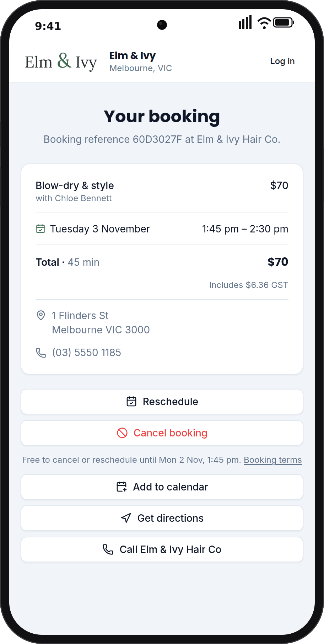Open the Booking terms link
Image resolution: width=324 pixels, height=644 pixels.
[x=273, y=460]
